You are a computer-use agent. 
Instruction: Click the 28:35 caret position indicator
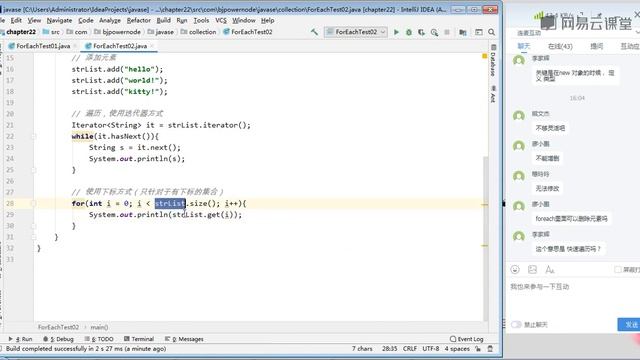pos(389,349)
